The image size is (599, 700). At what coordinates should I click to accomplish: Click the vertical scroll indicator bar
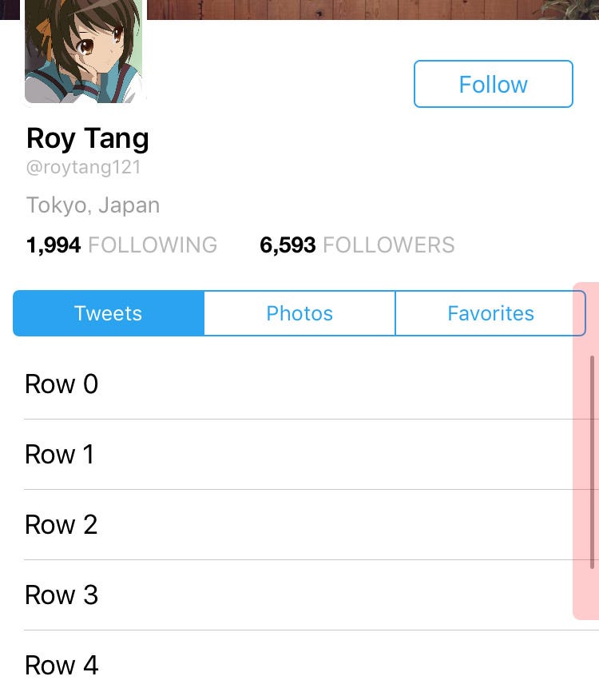tap(593, 462)
